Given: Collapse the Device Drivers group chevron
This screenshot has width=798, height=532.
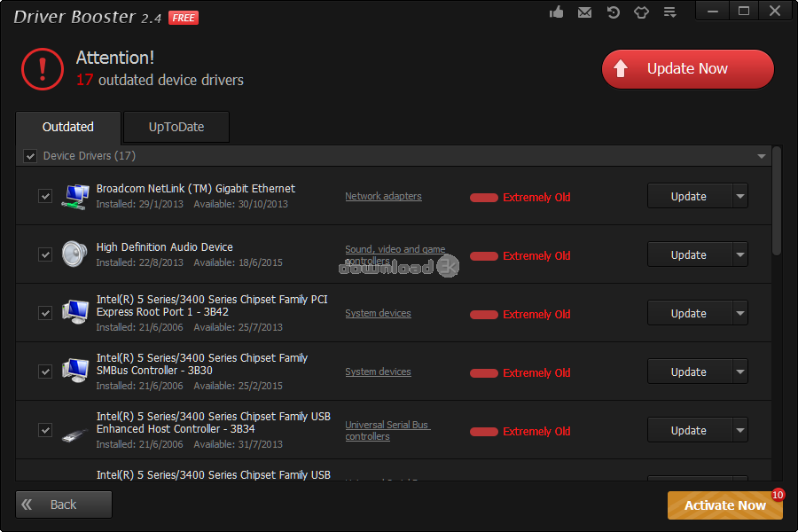Looking at the screenshot, I should click(x=762, y=155).
